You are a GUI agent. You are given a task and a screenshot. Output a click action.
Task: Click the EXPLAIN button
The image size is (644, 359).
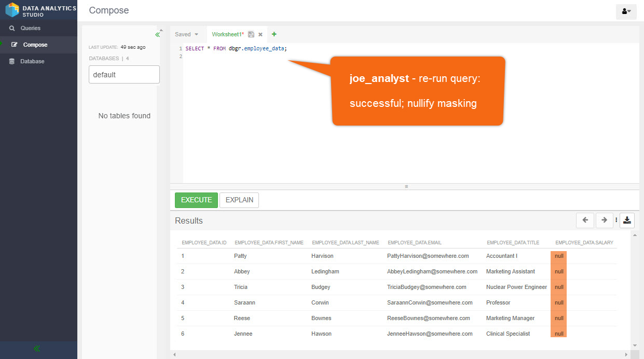(x=239, y=200)
